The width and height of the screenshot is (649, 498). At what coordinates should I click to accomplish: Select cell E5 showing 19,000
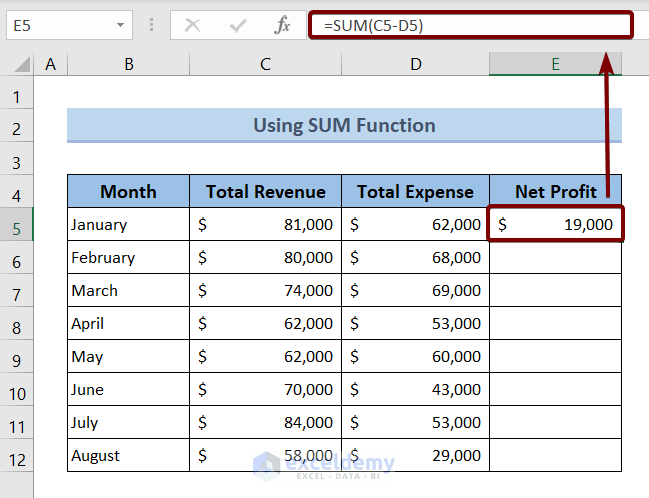tap(555, 225)
